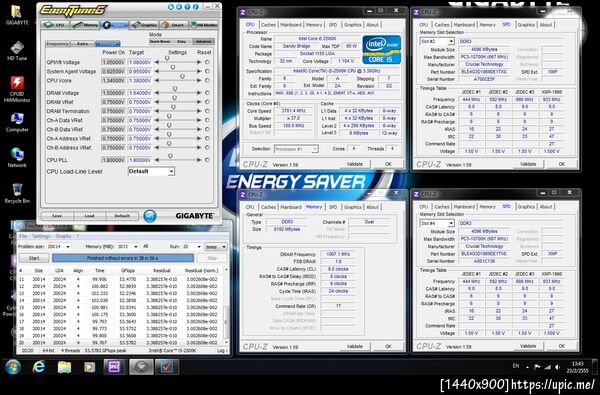Switch to purple CPU-Z taskbar icon

point(114,367)
